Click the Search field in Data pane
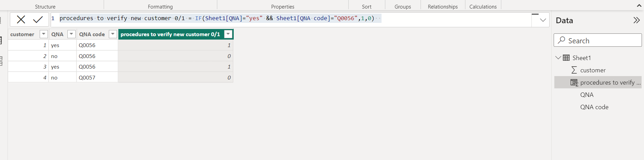Screen dimensions: 644x160 [597, 40]
